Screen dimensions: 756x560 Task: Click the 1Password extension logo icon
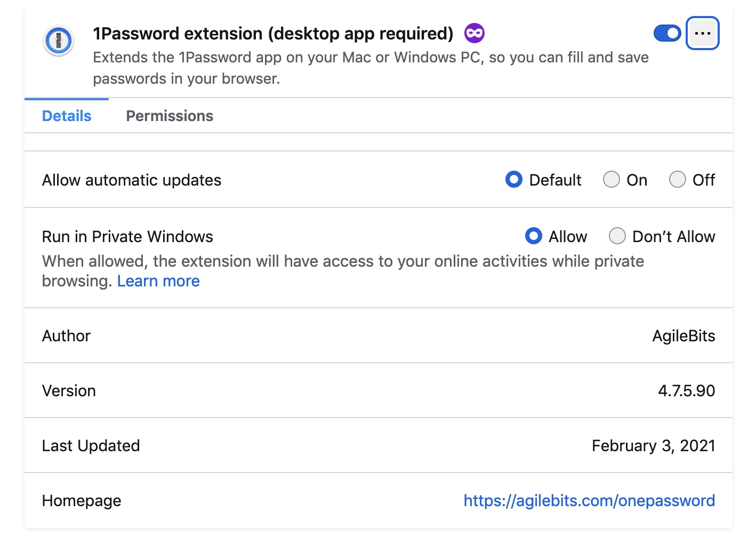(59, 41)
